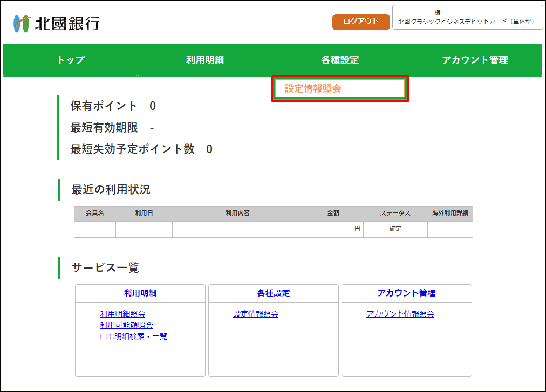Go to the ETC明細検索・一覧 link
The width and height of the screenshot is (546, 392).
(x=133, y=336)
